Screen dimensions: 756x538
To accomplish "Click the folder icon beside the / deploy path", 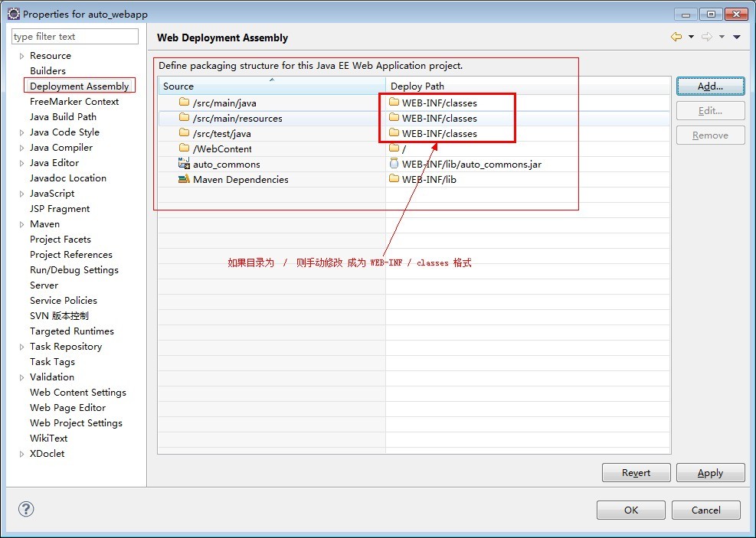I will point(394,148).
